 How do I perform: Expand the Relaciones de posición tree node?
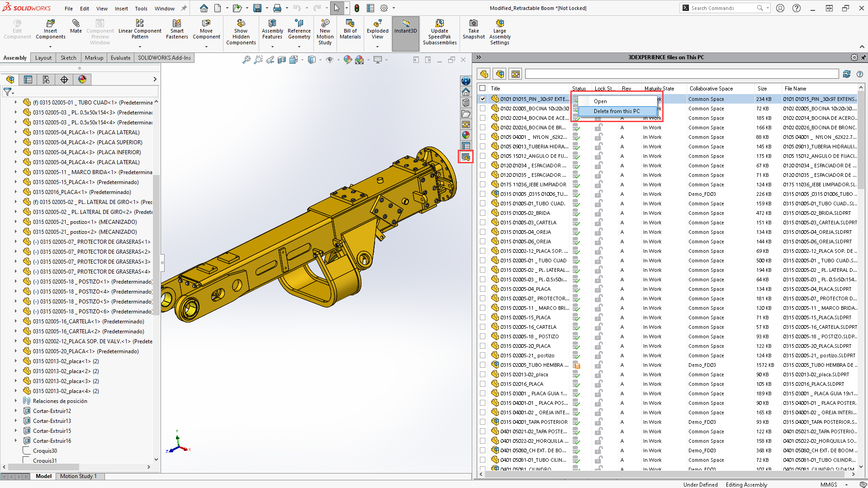[16, 401]
